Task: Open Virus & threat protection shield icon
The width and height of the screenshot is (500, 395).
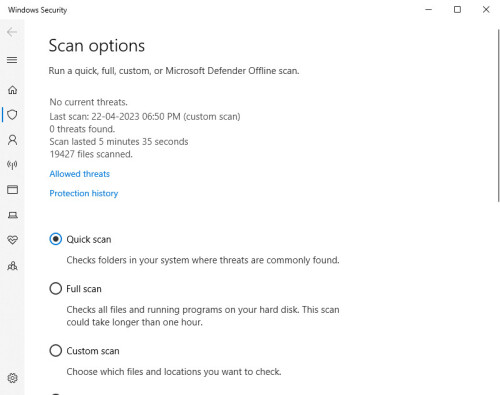Action: pyautogui.click(x=12, y=115)
